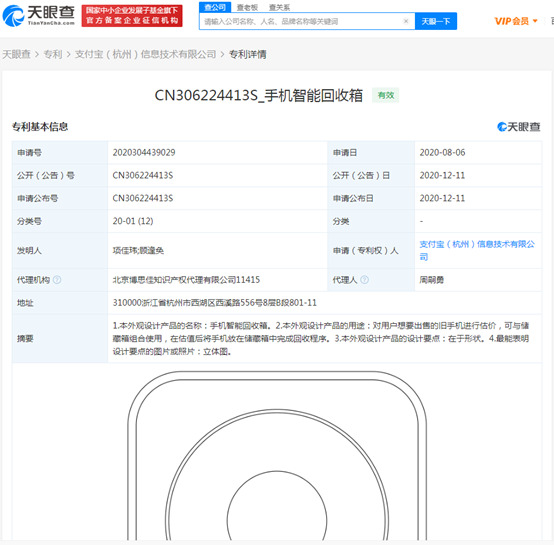Image resolution: width=554 pixels, height=545 pixels.
Task: Click the address 310000浙江省杭州市西湖区 text
Action: (x=214, y=303)
